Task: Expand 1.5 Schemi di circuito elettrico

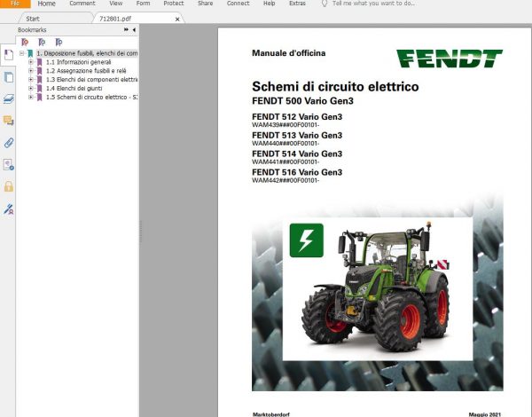Action: click(x=31, y=97)
